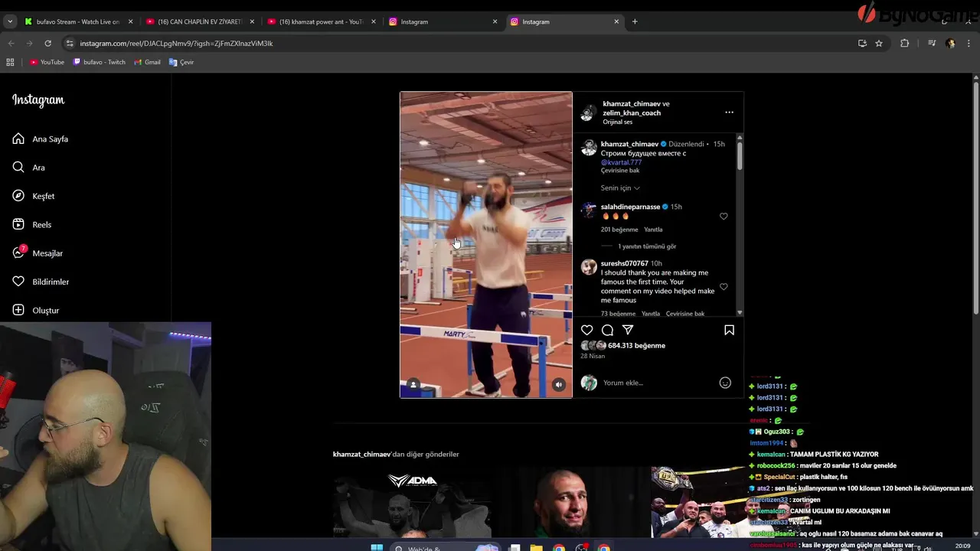
Task: Open zelim_khan_coach profile link
Action: (632, 112)
